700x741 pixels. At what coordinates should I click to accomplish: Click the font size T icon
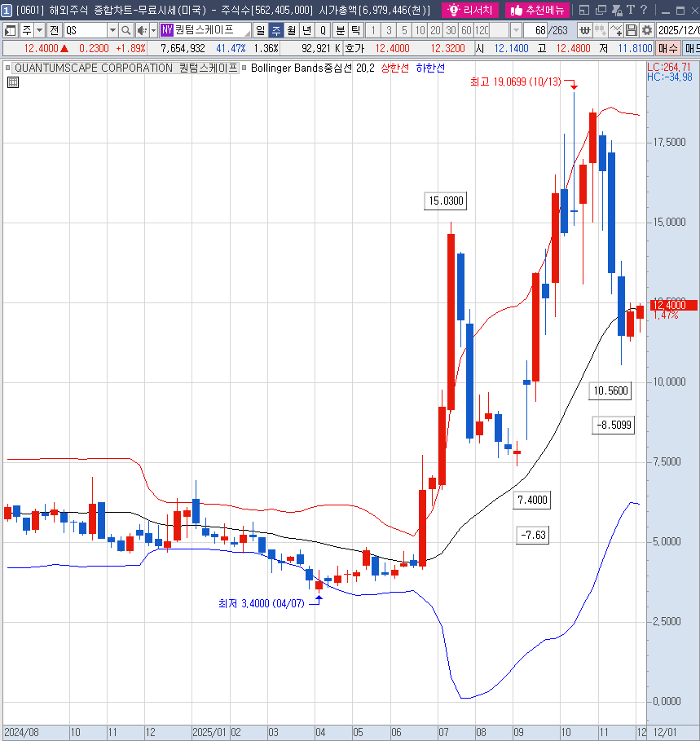tap(629, 11)
